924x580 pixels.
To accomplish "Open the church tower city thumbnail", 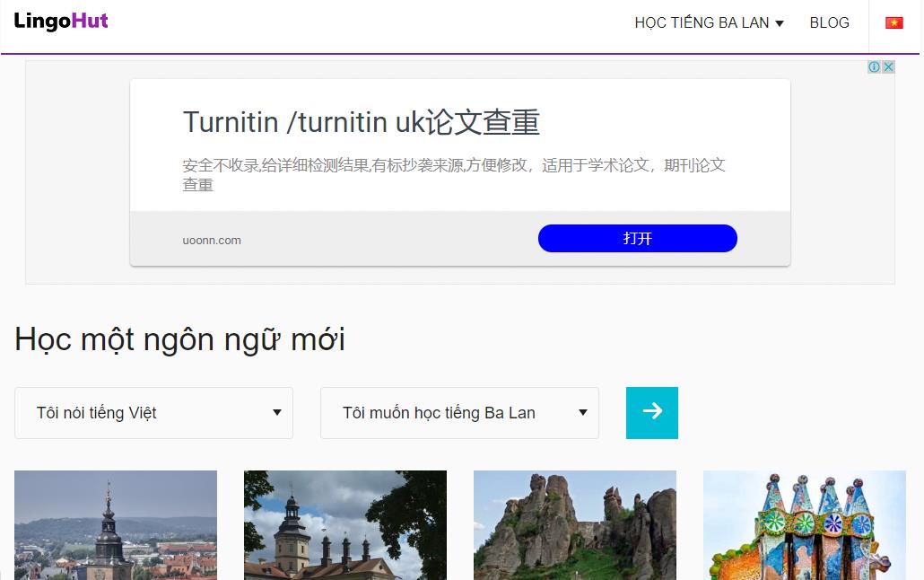I will [x=116, y=525].
